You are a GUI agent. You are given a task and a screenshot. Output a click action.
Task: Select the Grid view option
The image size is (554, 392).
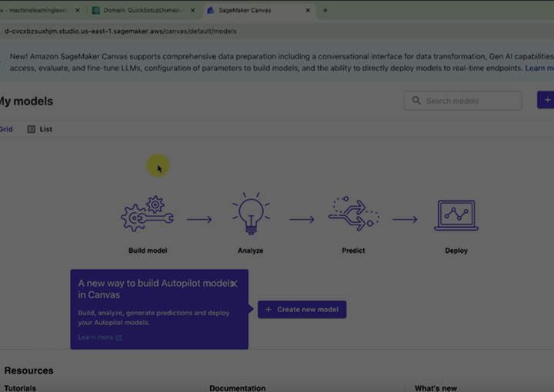coord(6,129)
